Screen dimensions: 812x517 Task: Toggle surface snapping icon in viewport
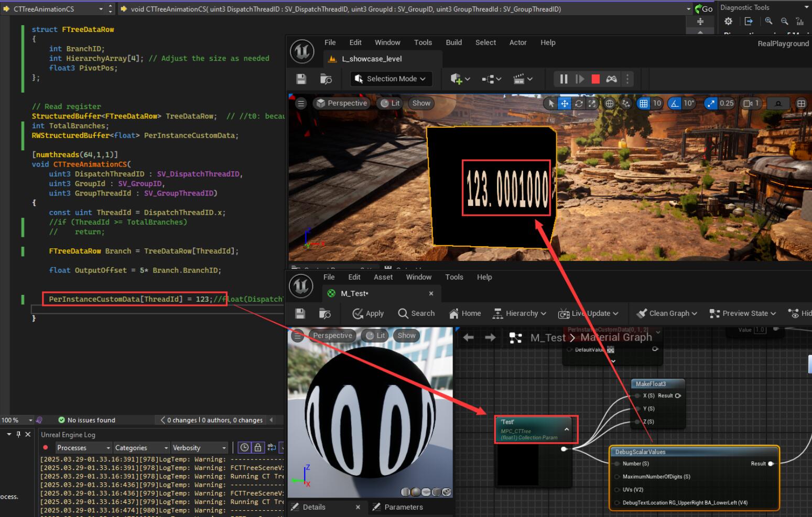click(625, 104)
